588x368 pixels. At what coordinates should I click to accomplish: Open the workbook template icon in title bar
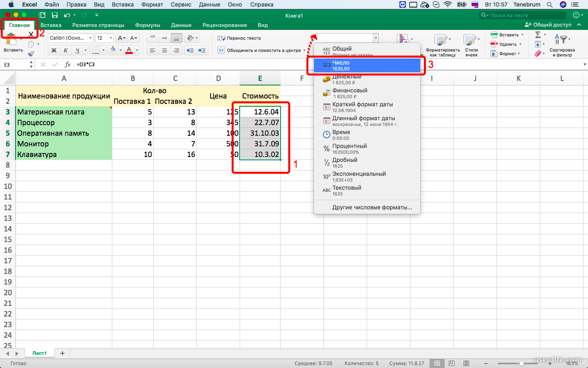pos(42,15)
